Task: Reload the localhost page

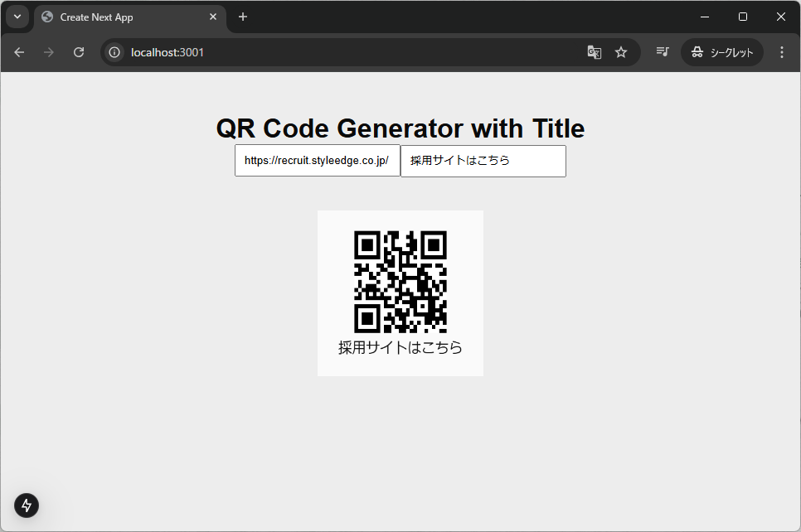Action: click(79, 52)
